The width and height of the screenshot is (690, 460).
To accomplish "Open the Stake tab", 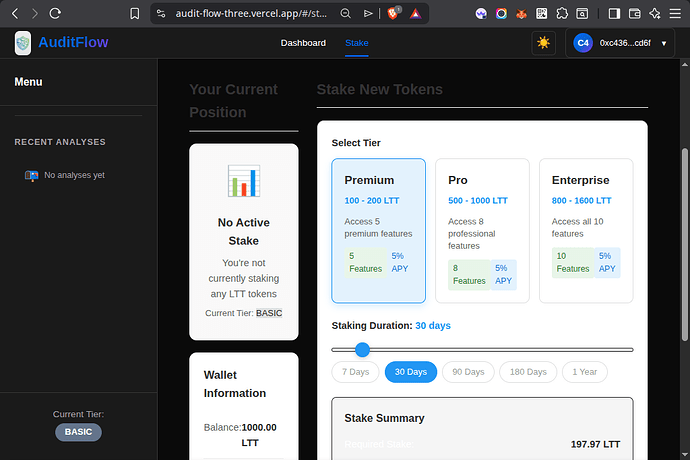I will pos(356,43).
